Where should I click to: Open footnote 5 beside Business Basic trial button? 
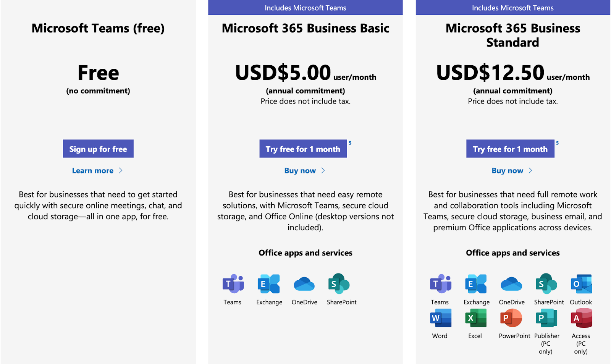350,143
